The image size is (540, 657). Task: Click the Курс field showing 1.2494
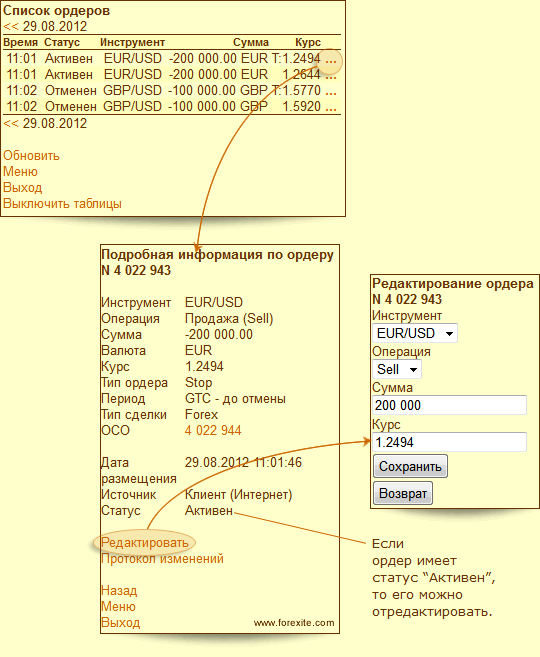coord(450,442)
